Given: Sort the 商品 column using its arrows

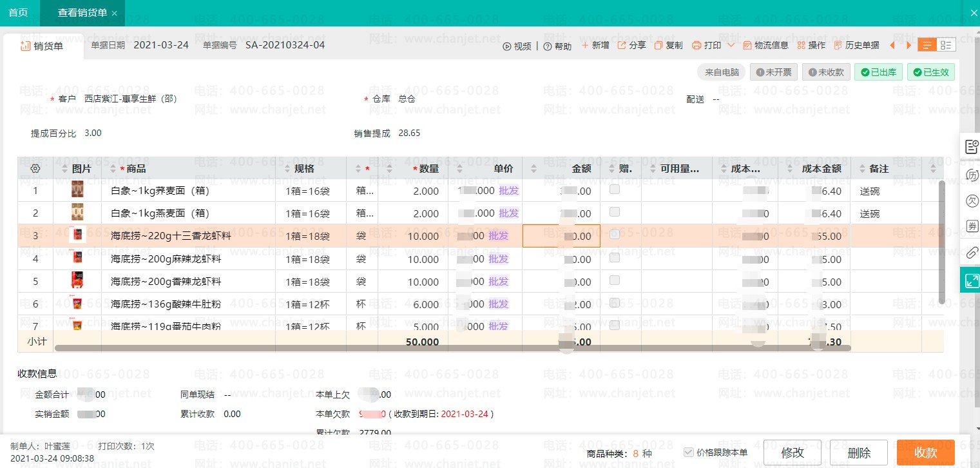Looking at the screenshot, I should point(113,169).
